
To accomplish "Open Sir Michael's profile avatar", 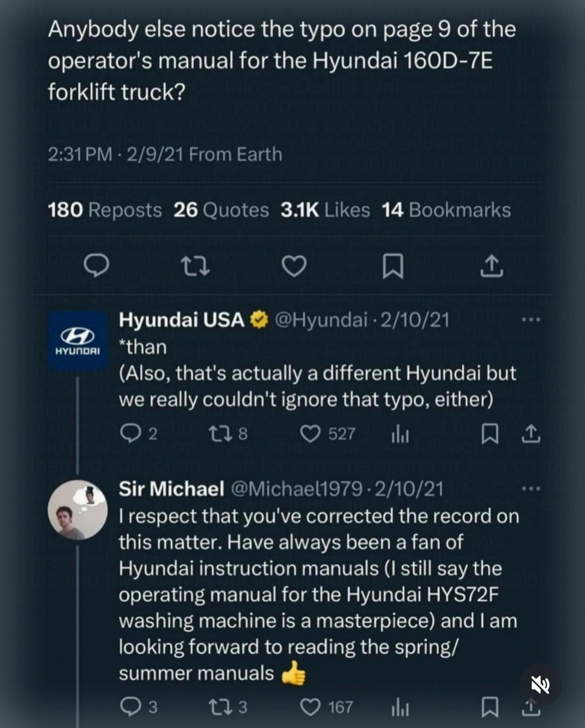I will pyautogui.click(x=78, y=510).
